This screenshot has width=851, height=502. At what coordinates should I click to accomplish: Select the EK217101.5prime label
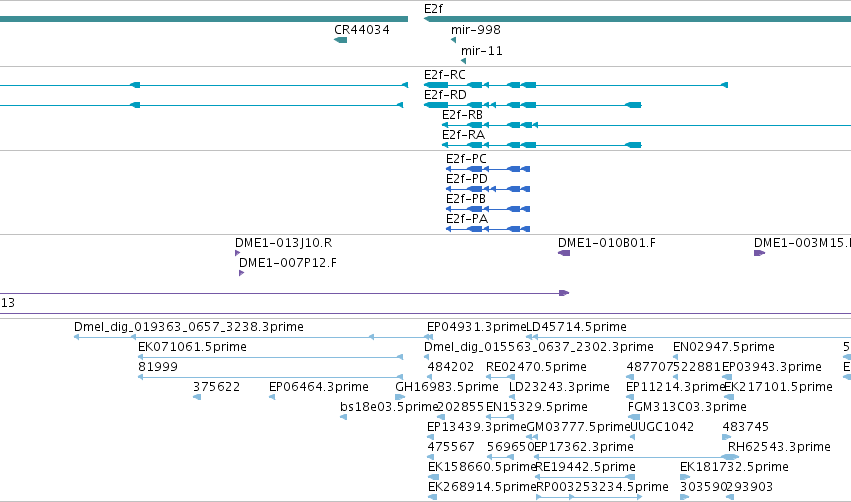778,387
